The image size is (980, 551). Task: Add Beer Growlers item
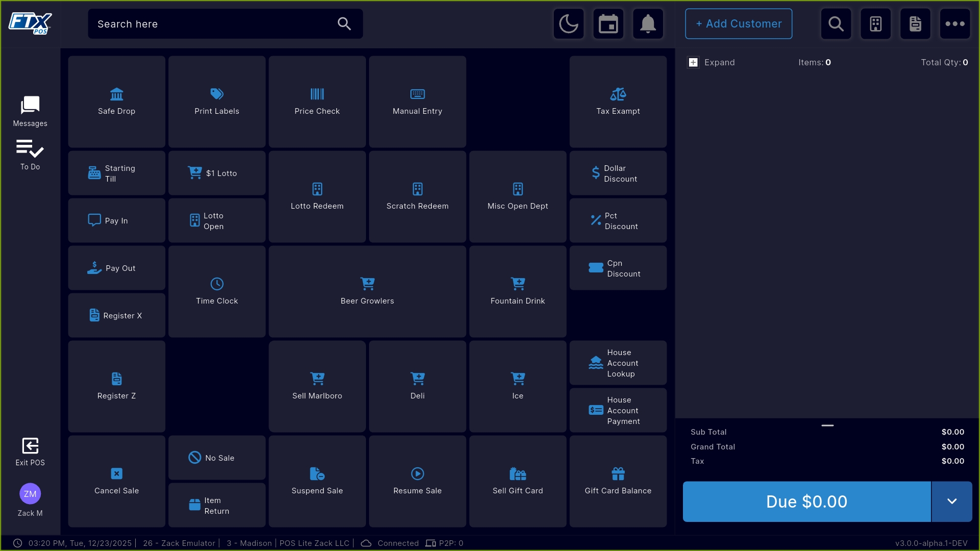tap(367, 291)
